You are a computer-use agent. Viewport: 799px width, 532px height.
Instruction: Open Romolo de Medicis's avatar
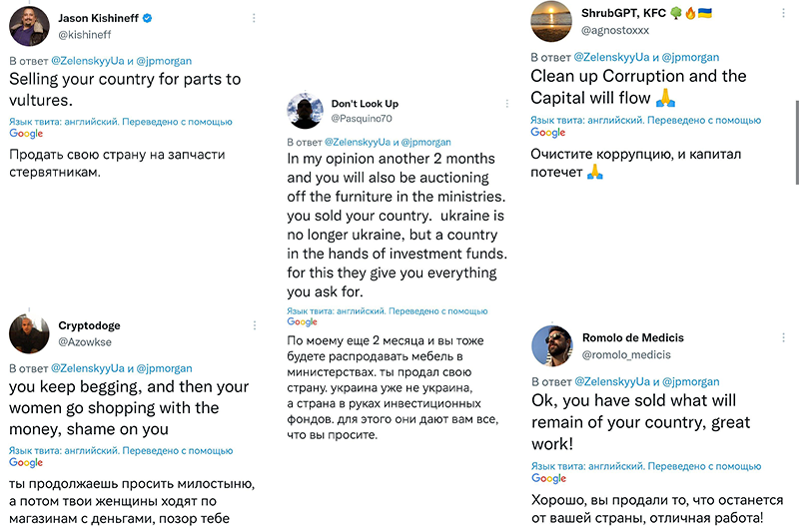click(x=552, y=345)
